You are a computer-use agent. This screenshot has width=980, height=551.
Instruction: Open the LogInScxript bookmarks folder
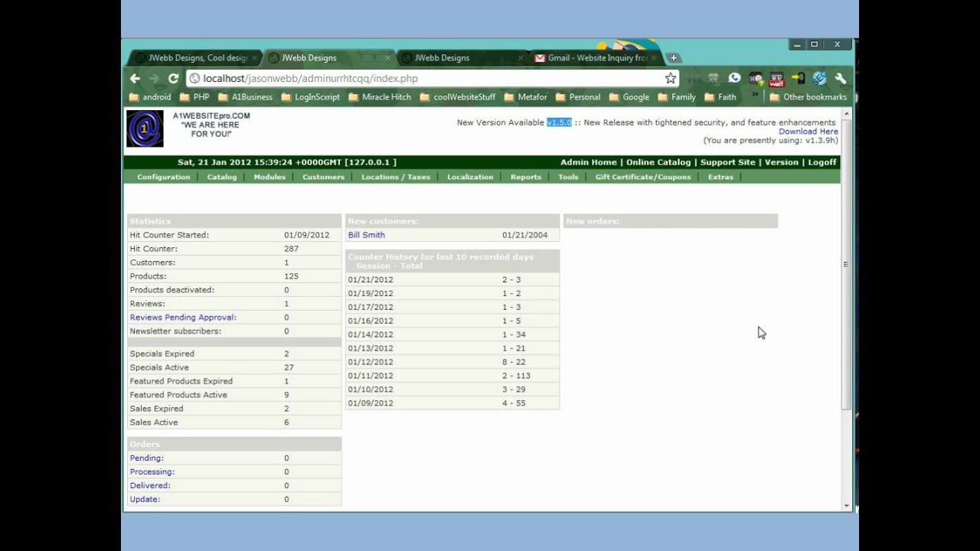(311, 97)
